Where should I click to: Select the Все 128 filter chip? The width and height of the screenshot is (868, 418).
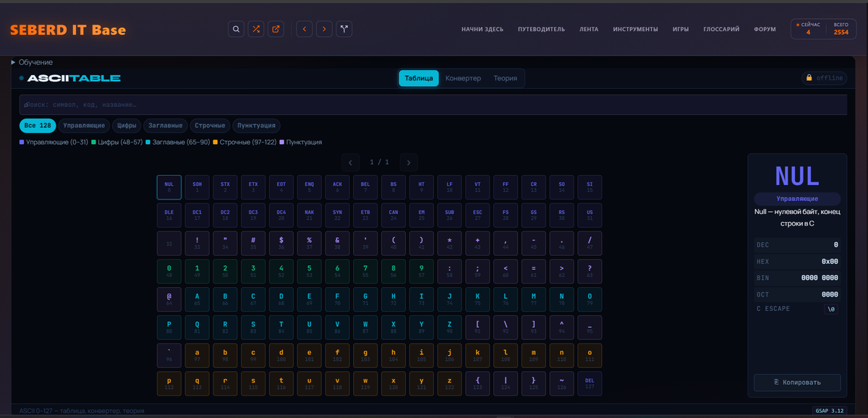coord(38,125)
